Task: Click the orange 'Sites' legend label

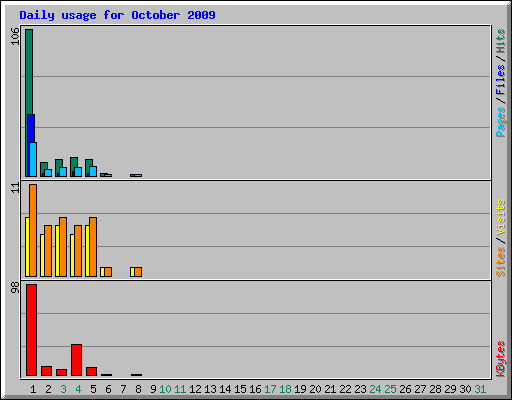Action: pyautogui.click(x=501, y=262)
